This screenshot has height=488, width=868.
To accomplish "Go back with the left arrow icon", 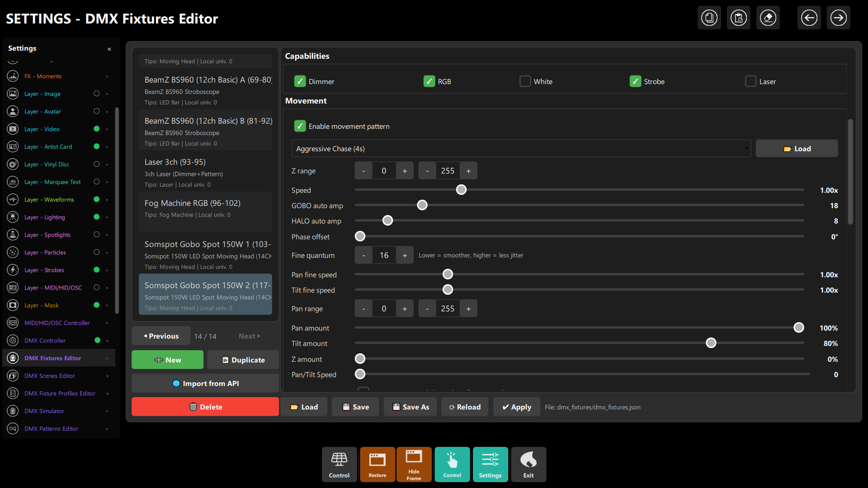I will pyautogui.click(x=809, y=18).
